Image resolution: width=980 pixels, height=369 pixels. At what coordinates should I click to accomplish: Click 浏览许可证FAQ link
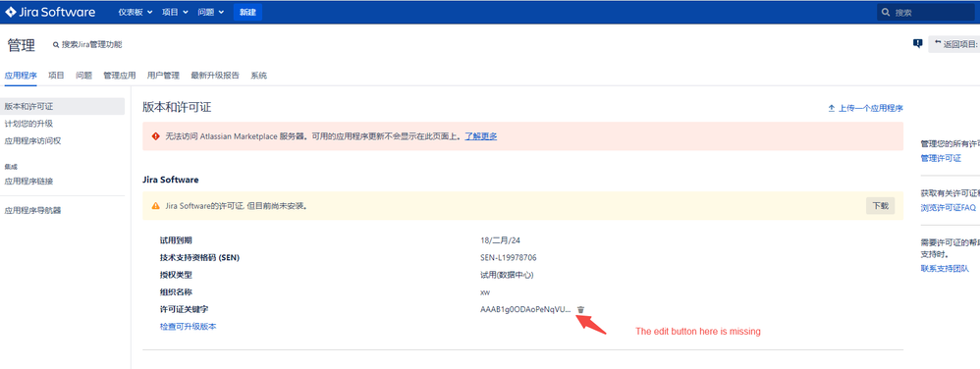coord(949,207)
